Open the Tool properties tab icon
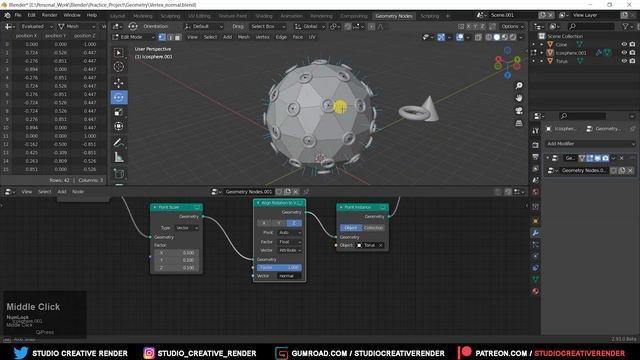Image resolution: width=640 pixels, height=360 pixels. tap(536, 131)
